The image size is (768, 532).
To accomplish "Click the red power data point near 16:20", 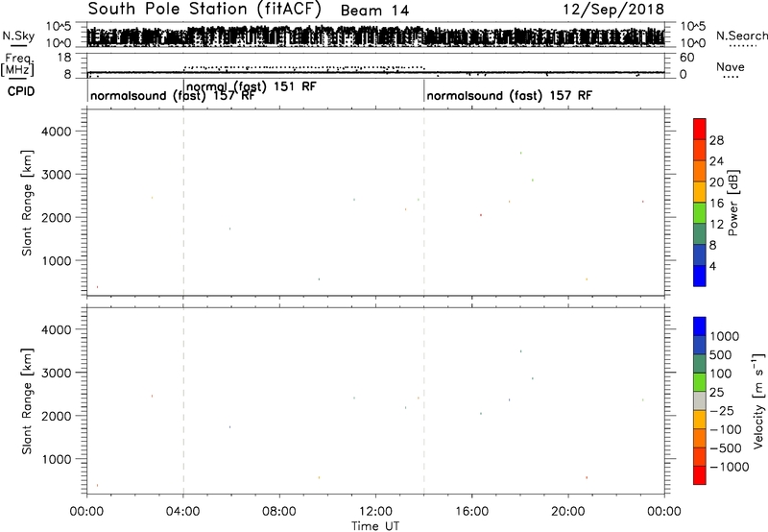I will (481, 215).
